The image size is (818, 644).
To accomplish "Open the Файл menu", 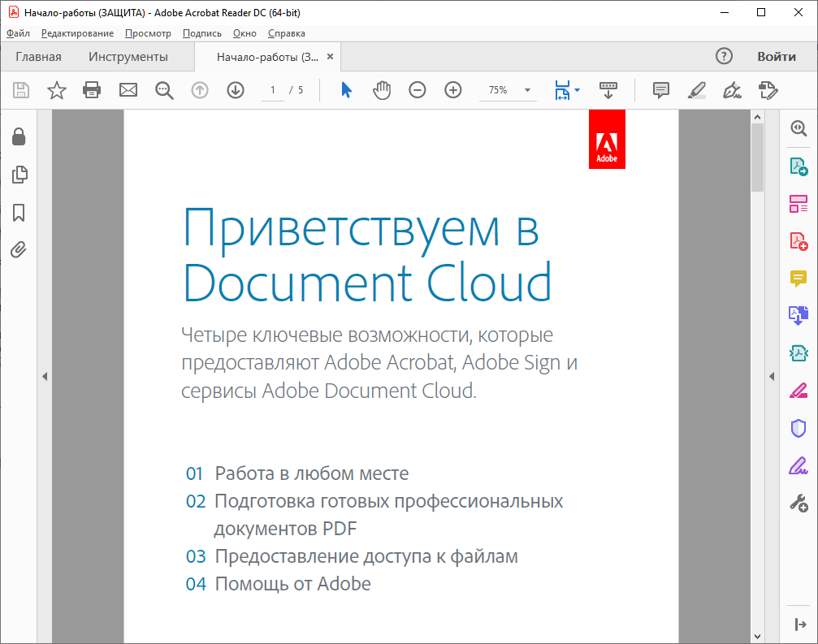I will coord(18,33).
